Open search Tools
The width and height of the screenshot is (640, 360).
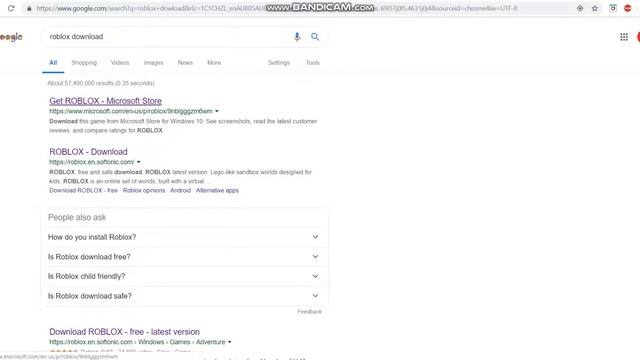[x=313, y=63]
